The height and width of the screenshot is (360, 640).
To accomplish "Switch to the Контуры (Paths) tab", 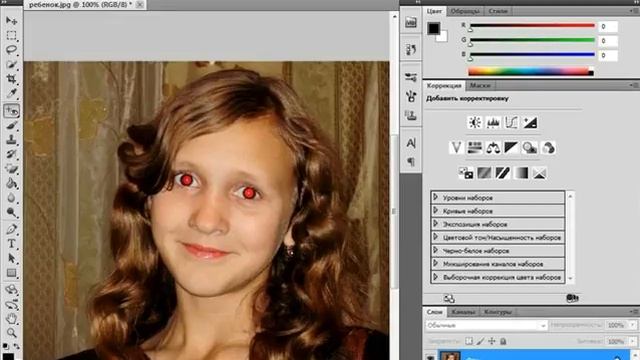I will (498, 312).
